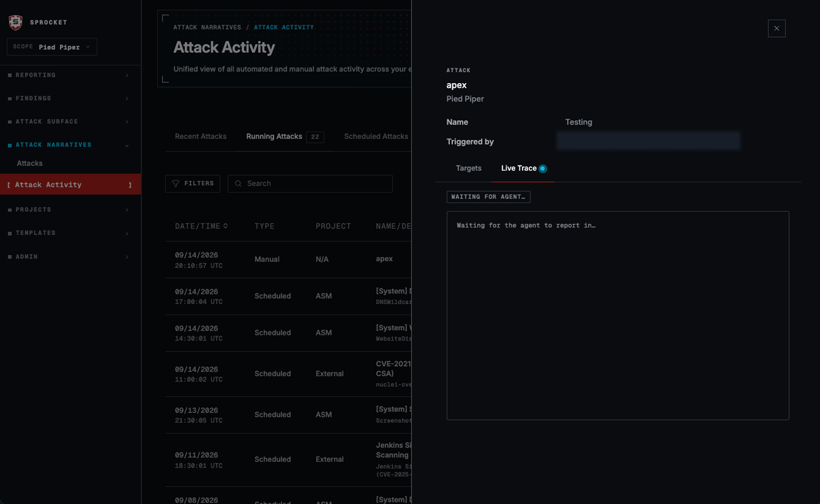The height and width of the screenshot is (504, 820).
Task: Select row dated 09/14/2026 14:30:01 UTC
Action: point(288,333)
